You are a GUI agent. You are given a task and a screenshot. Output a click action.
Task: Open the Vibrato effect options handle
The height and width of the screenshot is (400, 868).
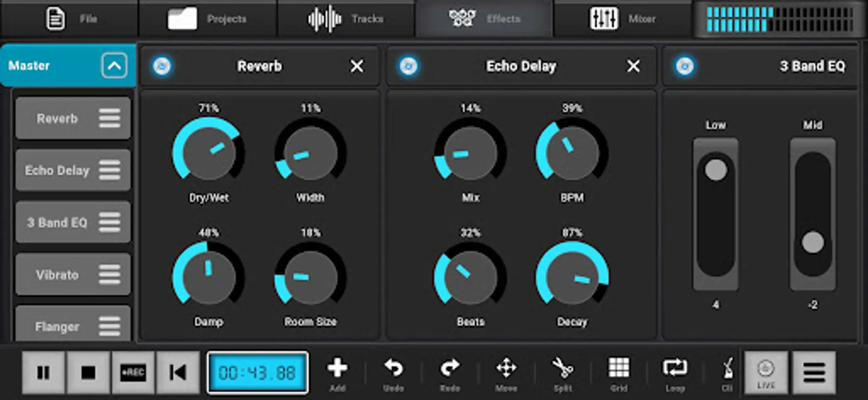tap(109, 275)
